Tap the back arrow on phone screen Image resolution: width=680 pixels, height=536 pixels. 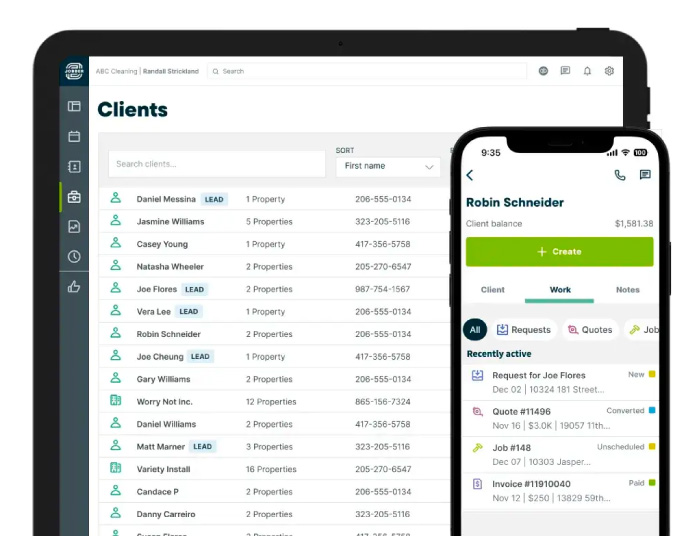pos(471,176)
